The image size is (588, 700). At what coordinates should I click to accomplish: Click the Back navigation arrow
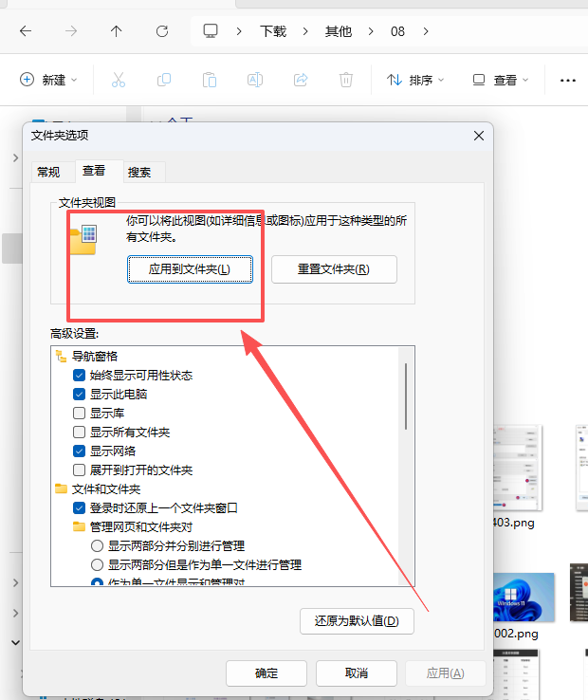[26, 31]
